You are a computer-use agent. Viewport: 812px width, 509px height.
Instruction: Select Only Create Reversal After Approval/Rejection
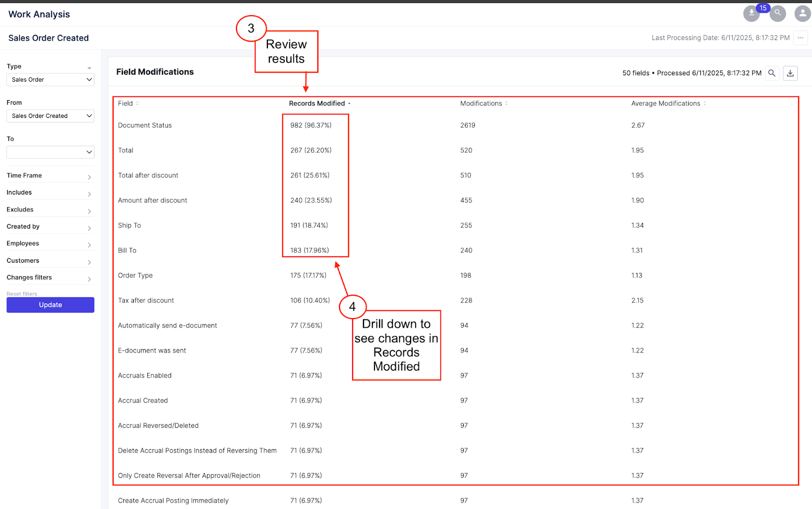(189, 475)
